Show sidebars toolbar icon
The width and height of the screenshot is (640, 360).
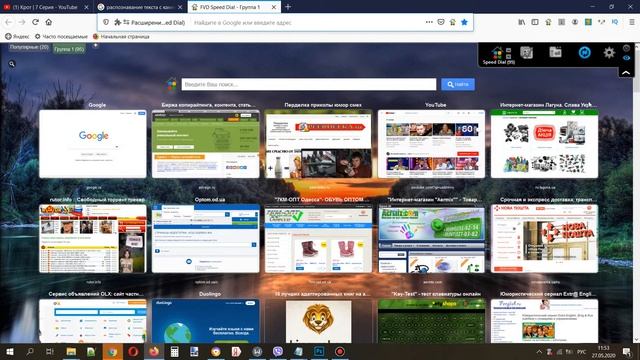[x=535, y=22]
